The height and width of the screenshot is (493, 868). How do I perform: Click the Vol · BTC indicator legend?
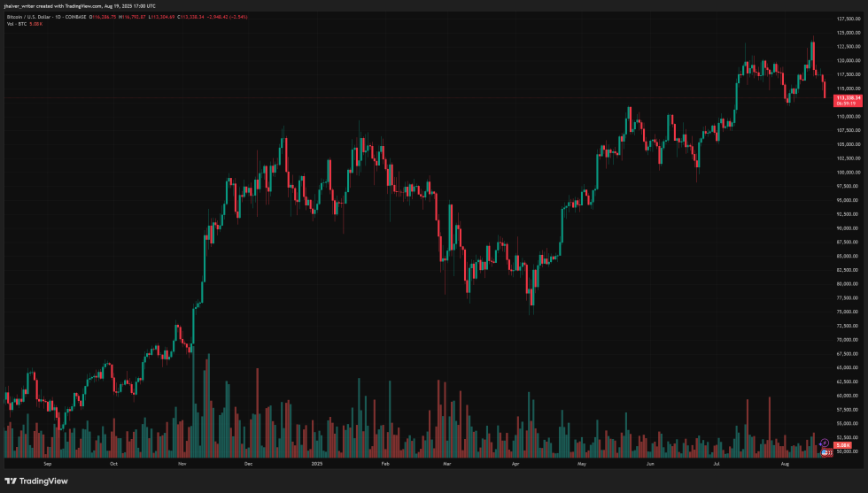[x=17, y=24]
